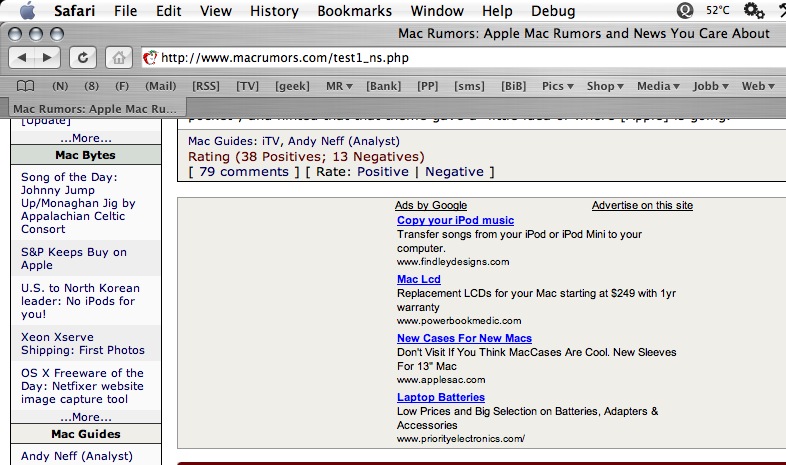The height and width of the screenshot is (465, 786).
Task: Go forward with the forward arrow
Action: [x=47, y=58]
